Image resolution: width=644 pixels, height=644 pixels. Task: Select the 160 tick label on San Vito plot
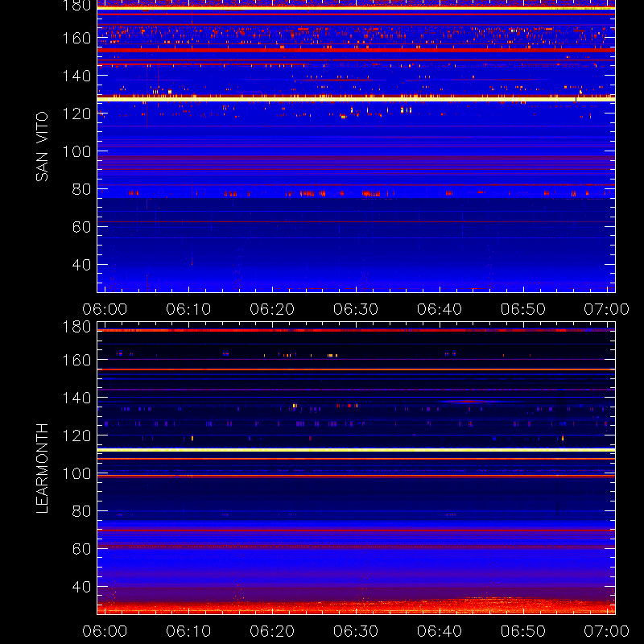tap(76, 38)
